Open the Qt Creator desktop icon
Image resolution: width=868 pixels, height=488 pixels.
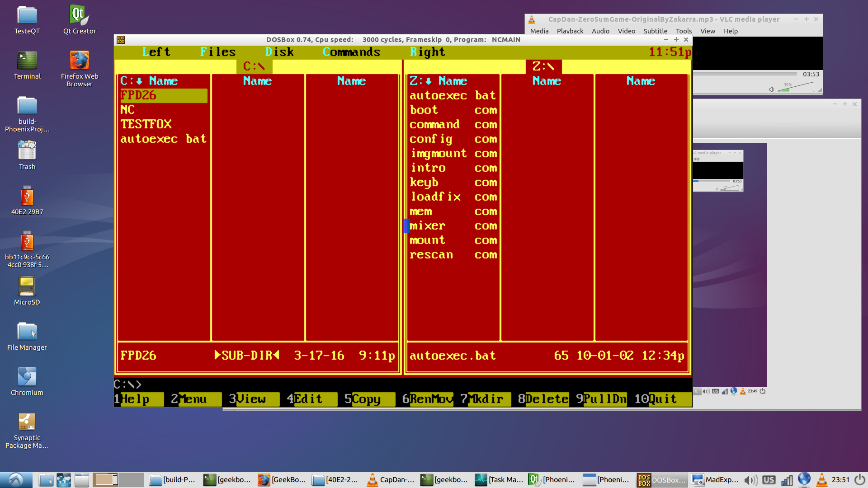coord(79,16)
